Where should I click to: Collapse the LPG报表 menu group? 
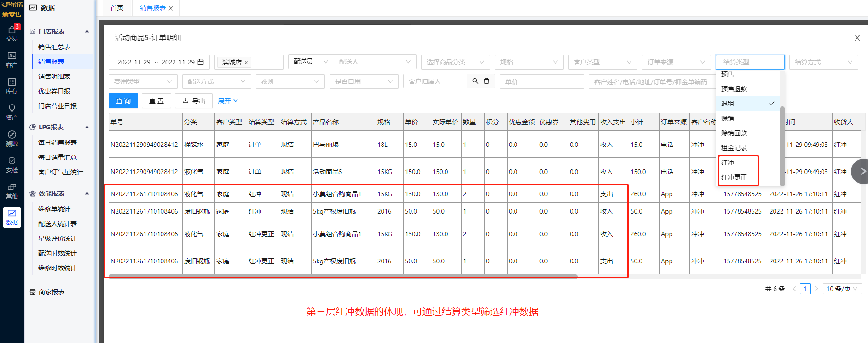pos(87,127)
